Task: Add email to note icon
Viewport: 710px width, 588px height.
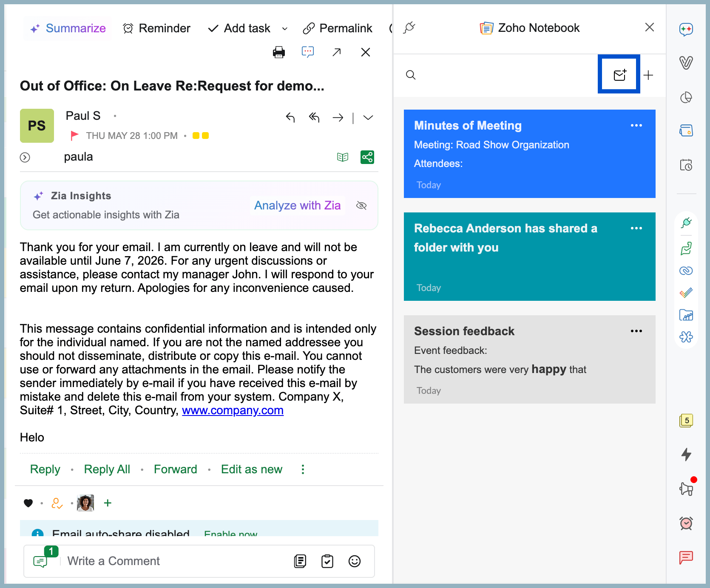Action: pyautogui.click(x=620, y=75)
